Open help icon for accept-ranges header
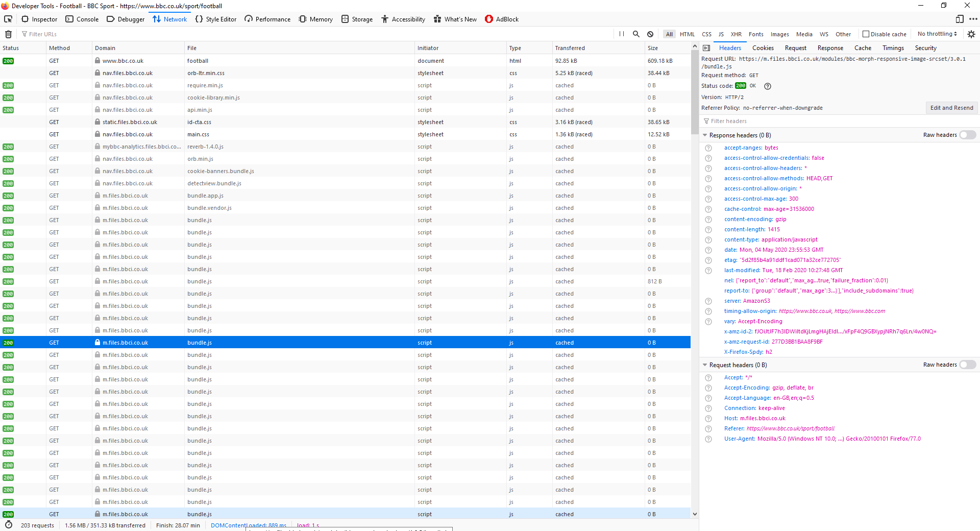The width and height of the screenshot is (980, 531). pyautogui.click(x=708, y=148)
